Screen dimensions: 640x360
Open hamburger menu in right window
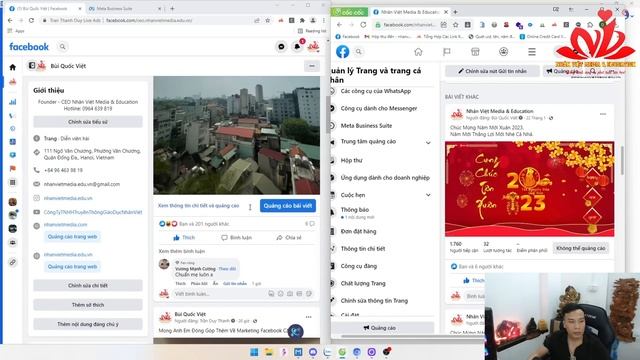[x=531, y=52]
